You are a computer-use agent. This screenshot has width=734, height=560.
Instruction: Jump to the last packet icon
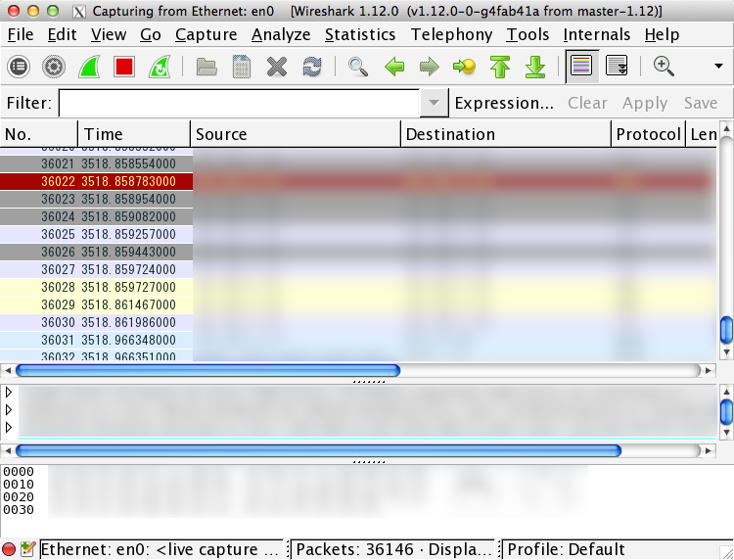click(535, 67)
